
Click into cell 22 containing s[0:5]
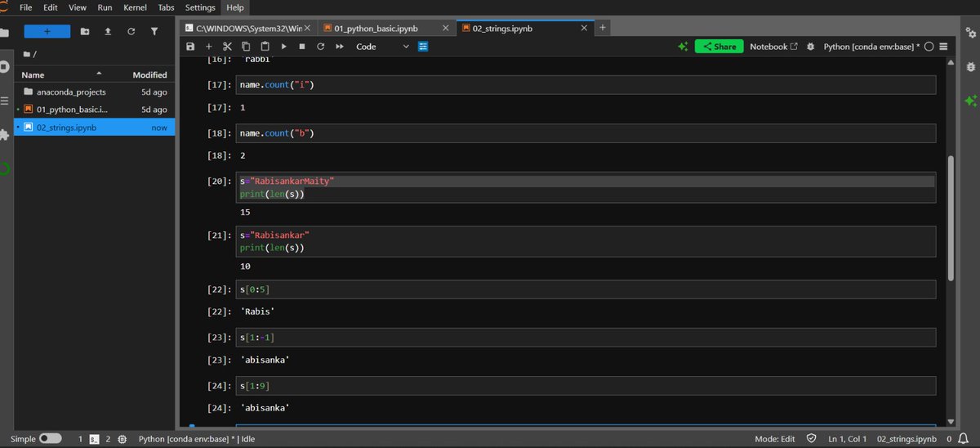586,289
